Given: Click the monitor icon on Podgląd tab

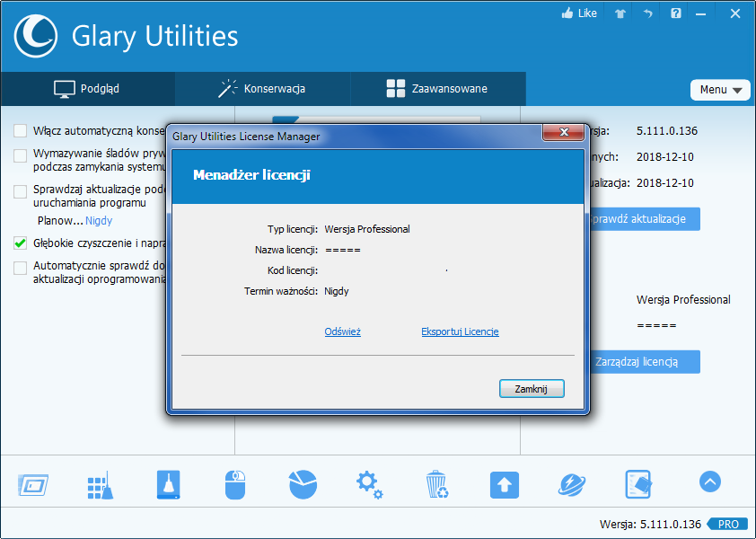Looking at the screenshot, I should [x=64, y=89].
